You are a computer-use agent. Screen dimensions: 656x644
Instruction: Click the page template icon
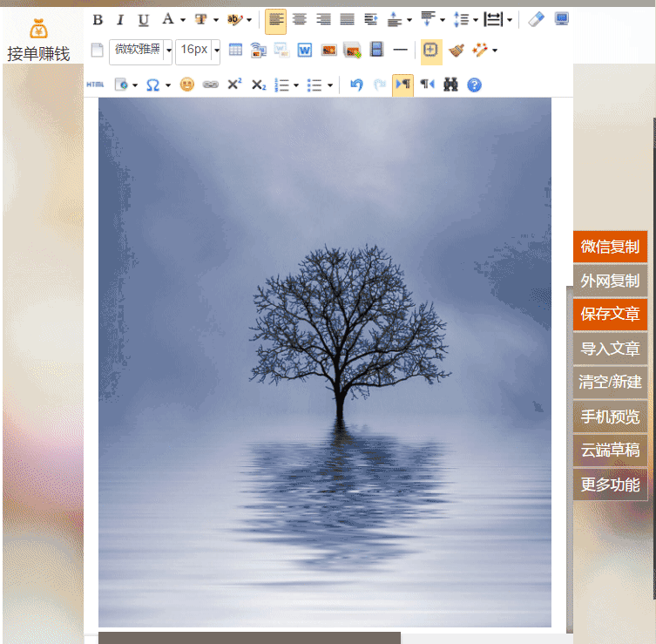pyautogui.click(x=121, y=85)
